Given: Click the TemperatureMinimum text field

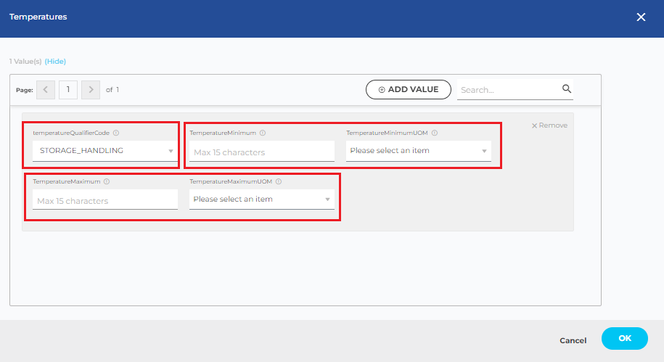Looking at the screenshot, I should coord(262,152).
